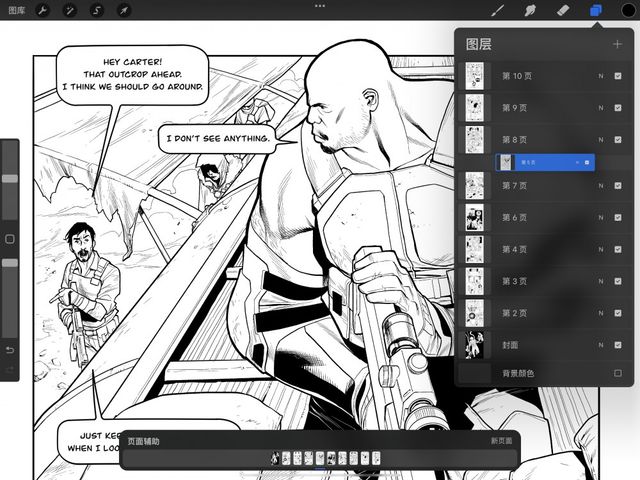The image size is (640, 480).
Task: Select the Brush tool
Action: [x=497, y=10]
